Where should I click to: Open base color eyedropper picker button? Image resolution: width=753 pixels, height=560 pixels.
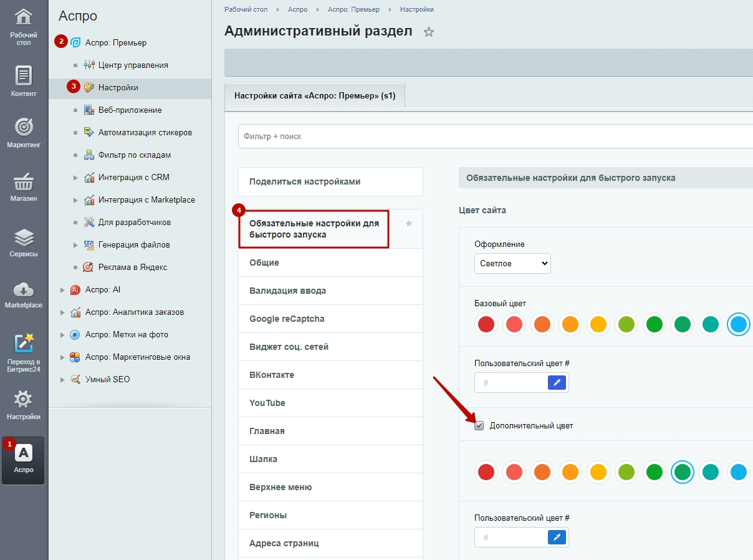tap(557, 382)
